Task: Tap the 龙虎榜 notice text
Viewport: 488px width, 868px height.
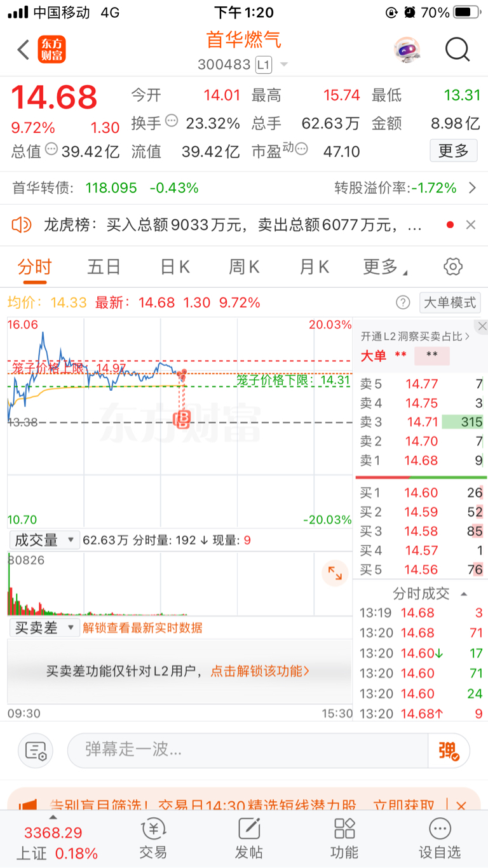Action: pyautogui.click(x=233, y=224)
